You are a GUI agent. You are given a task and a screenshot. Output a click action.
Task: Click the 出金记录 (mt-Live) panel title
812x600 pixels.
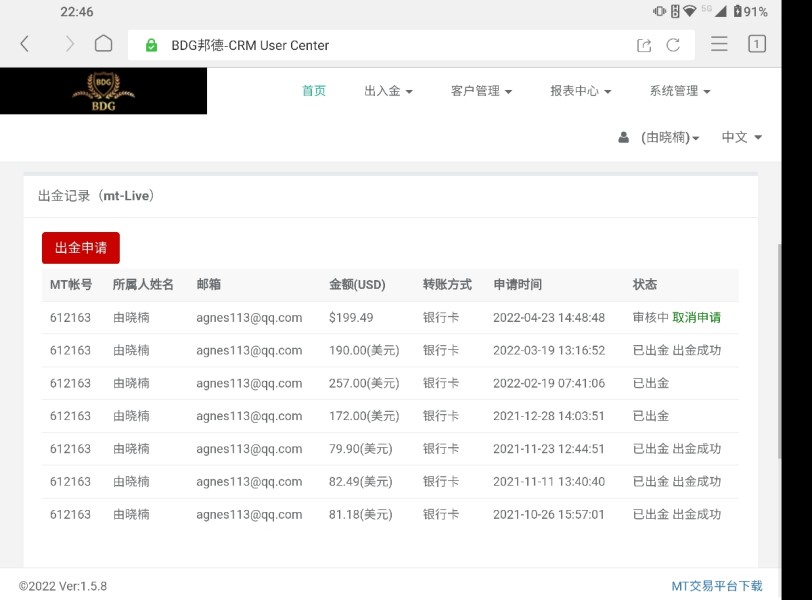coord(96,196)
